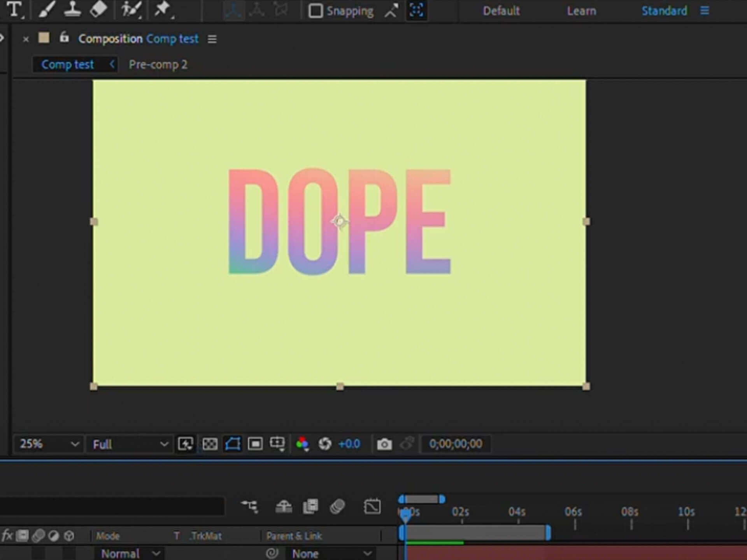Open the Normal blending mode dropdown
Screen dimensions: 747x560
pyautogui.click(x=128, y=553)
